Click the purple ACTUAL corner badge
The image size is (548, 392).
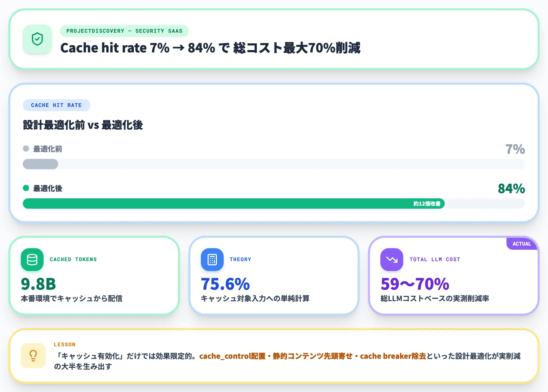click(522, 244)
